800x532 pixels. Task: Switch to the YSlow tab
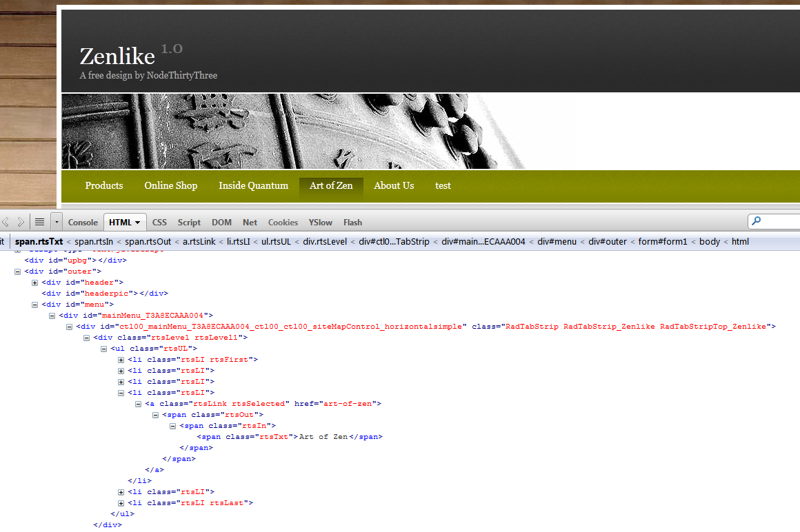[320, 222]
